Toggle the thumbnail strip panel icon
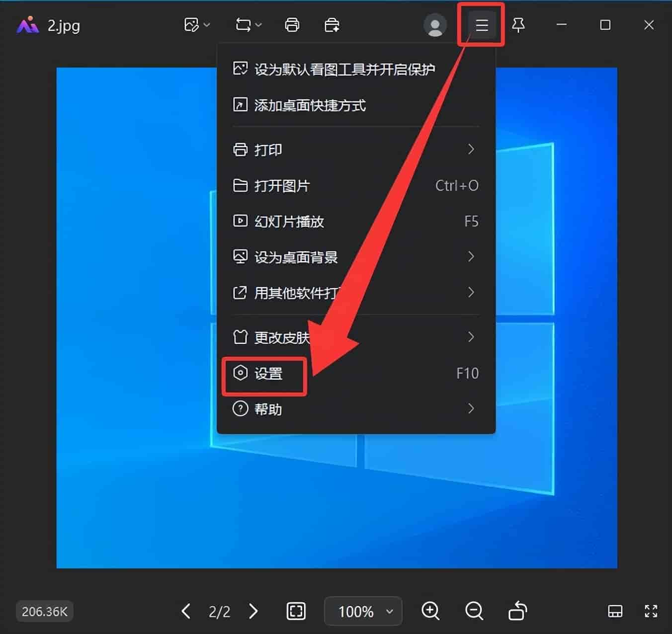 [615, 611]
